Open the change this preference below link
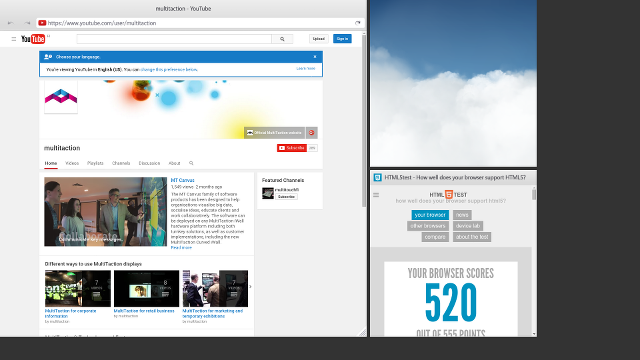The width and height of the screenshot is (640, 360). click(x=169, y=69)
